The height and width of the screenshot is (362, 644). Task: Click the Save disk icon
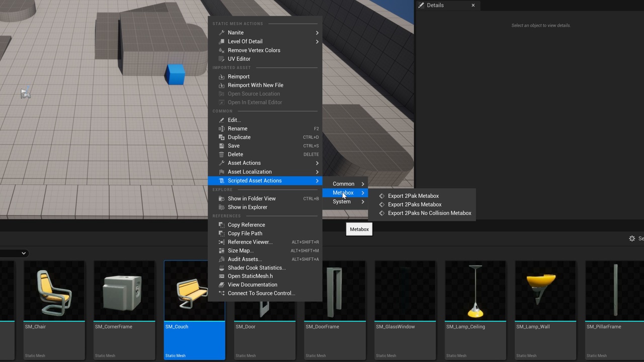point(221,146)
